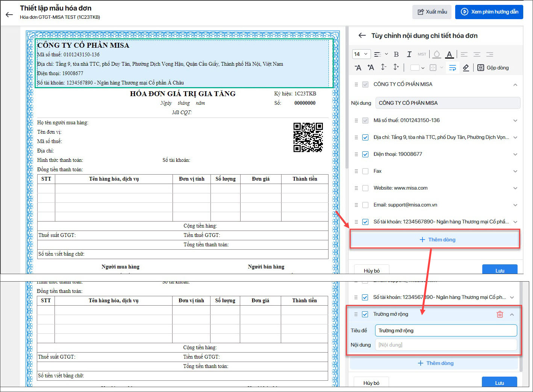Increase line spacing icon
Image resolution: width=533 pixels, height=392 pixels.
coord(396,67)
